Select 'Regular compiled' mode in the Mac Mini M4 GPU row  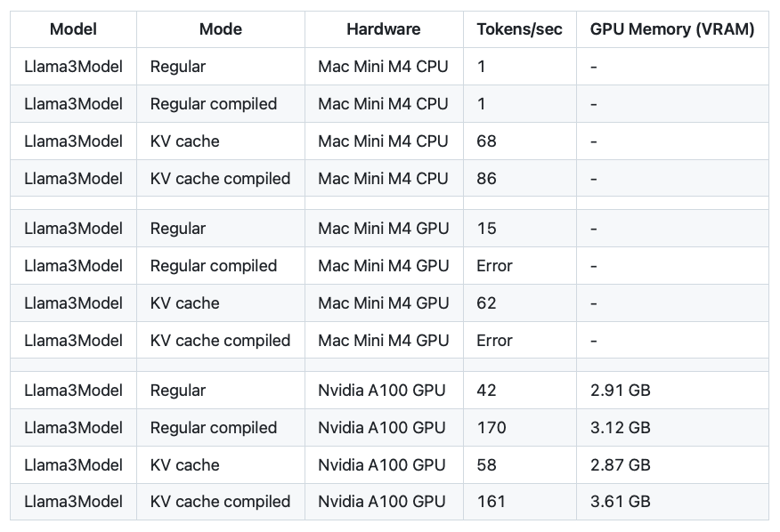[214, 265]
